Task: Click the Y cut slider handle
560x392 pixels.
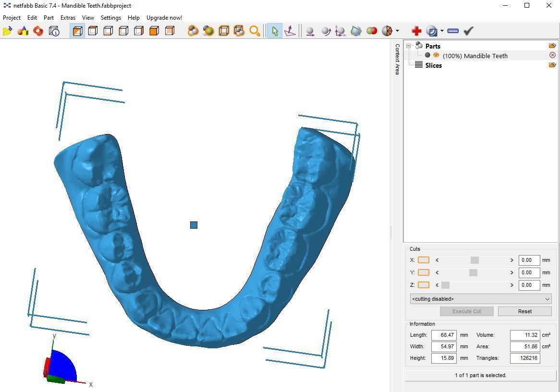Action: tap(473, 273)
